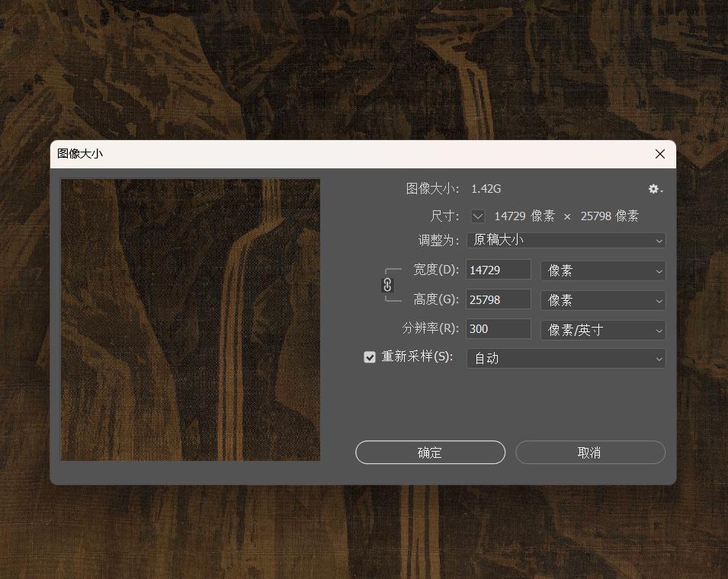Close the 图像大小 dialog
Image resolution: width=728 pixels, height=579 pixels.
tap(659, 154)
